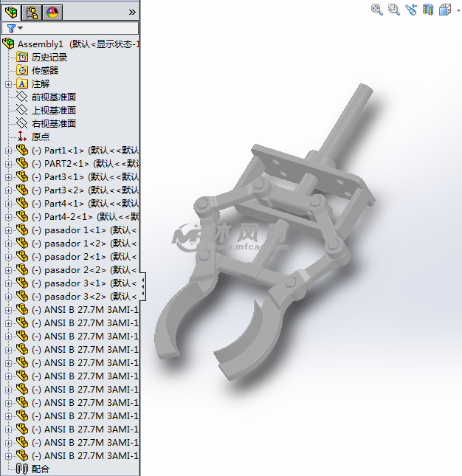Select the 传感器 text label
462x476 pixels.
[x=45, y=71]
